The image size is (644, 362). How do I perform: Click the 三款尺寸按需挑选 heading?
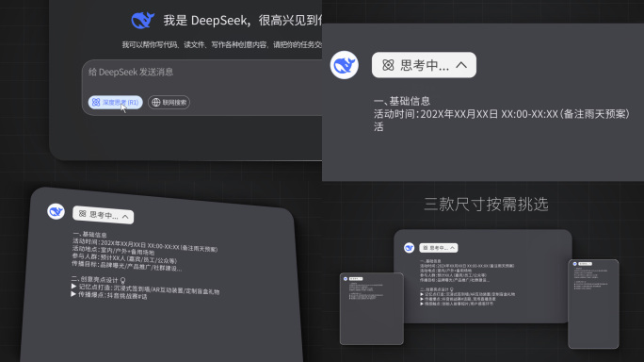tap(486, 204)
